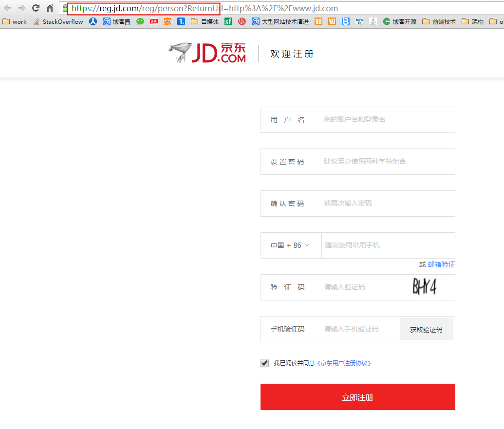Go forward with the browser forward arrow
The height and width of the screenshot is (429, 504).
coord(21,8)
